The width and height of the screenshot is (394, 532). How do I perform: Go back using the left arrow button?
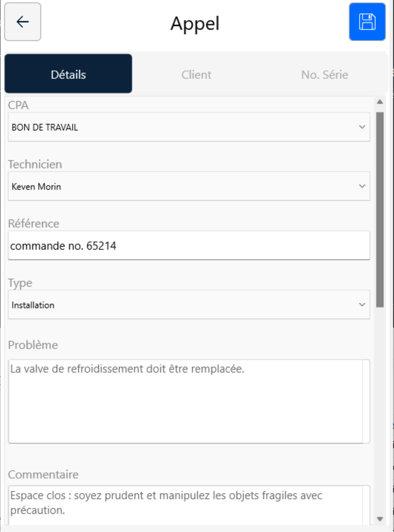(23, 22)
